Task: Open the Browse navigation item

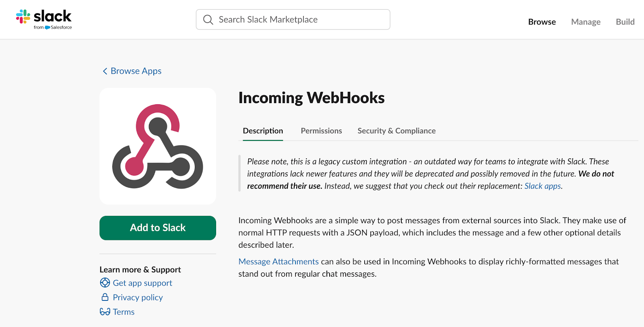Action: click(x=542, y=22)
